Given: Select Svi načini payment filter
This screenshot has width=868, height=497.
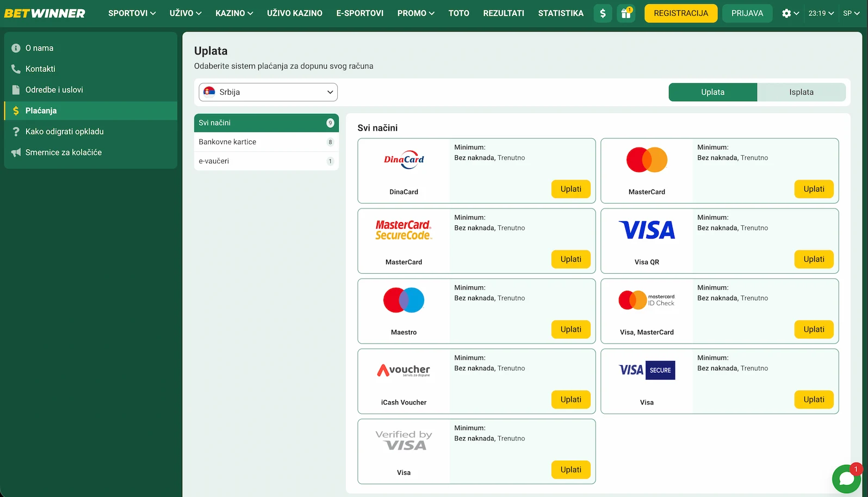Looking at the screenshot, I should (x=266, y=123).
